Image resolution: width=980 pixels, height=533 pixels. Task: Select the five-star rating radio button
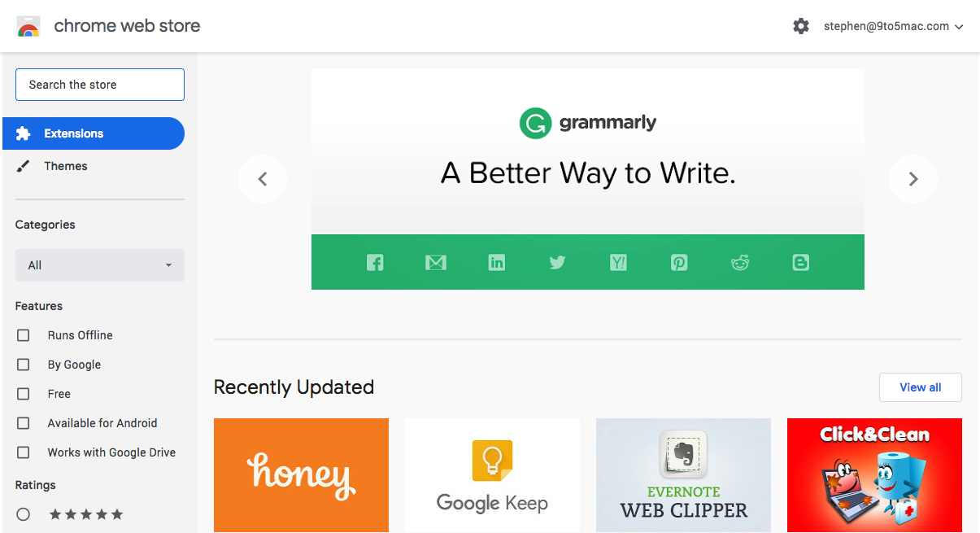tap(24, 514)
